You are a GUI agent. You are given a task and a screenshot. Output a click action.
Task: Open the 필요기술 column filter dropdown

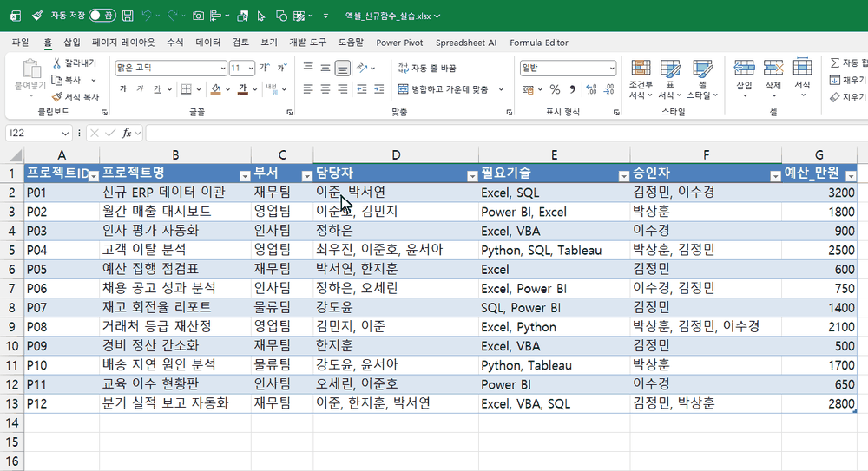624,176
